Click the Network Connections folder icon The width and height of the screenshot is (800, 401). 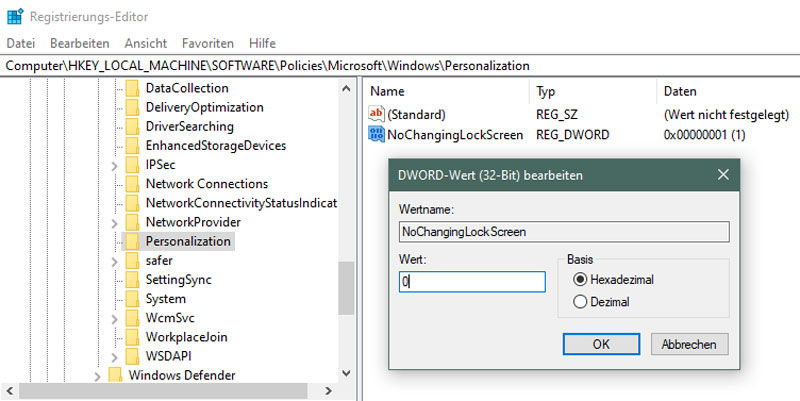[x=132, y=184]
